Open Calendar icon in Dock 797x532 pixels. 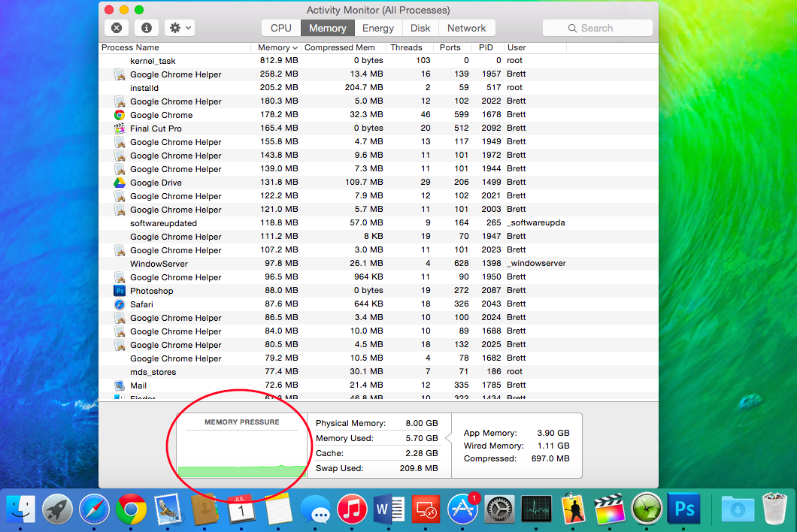[x=241, y=509]
